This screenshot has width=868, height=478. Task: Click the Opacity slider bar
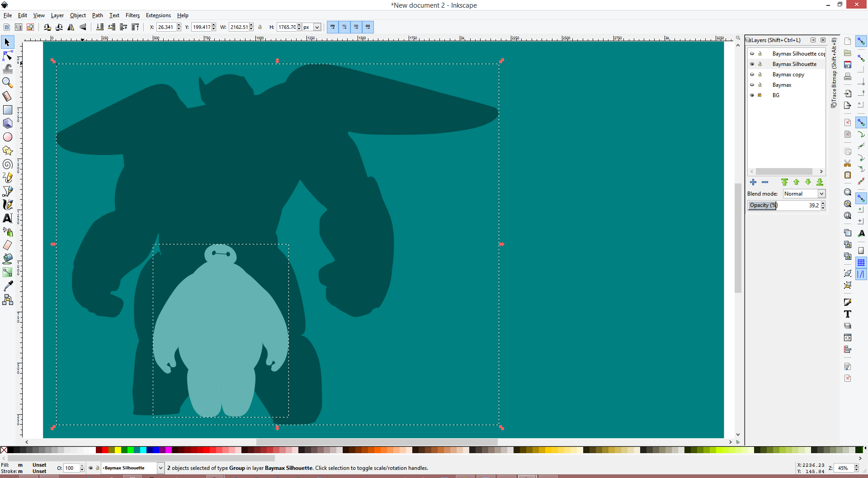click(784, 205)
